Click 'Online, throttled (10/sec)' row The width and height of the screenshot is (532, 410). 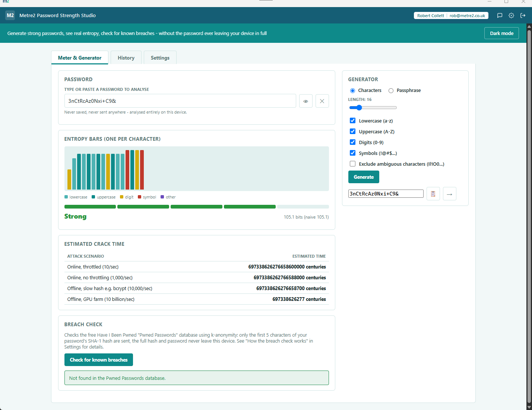tap(197, 267)
